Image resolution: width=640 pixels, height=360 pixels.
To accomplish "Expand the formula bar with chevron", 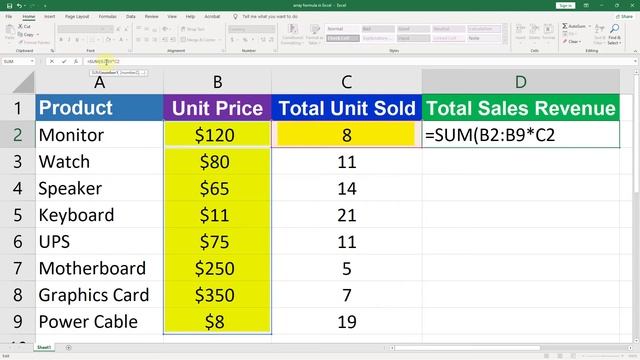I will pyautogui.click(x=635, y=61).
